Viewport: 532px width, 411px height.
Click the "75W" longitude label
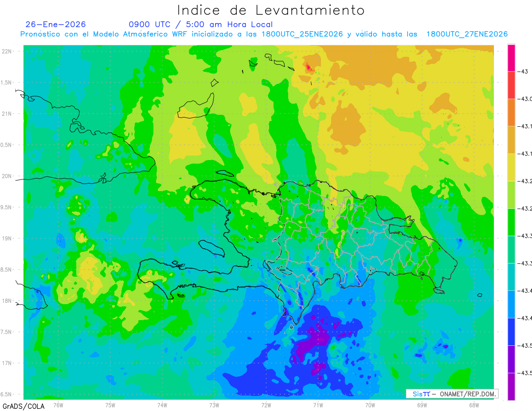tap(110, 404)
